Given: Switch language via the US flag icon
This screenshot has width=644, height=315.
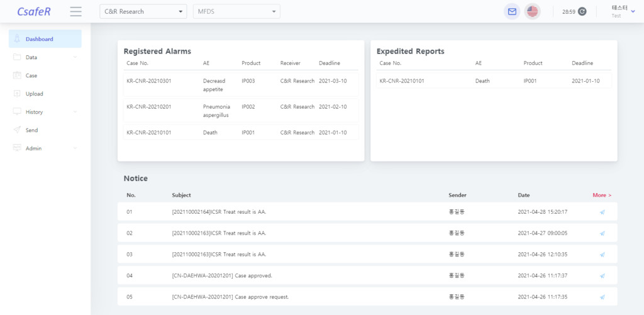Looking at the screenshot, I should (x=532, y=11).
